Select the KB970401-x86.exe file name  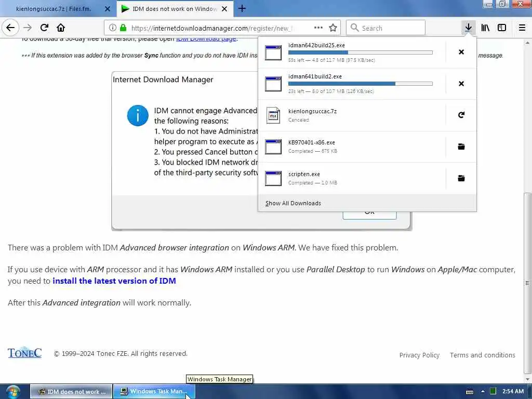click(x=312, y=142)
